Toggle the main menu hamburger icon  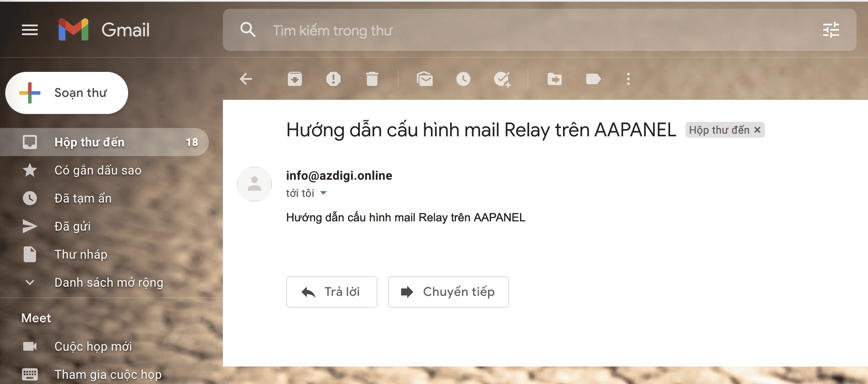[x=30, y=30]
